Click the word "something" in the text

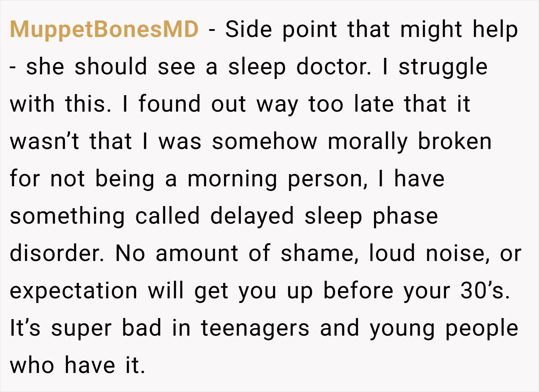point(67,216)
